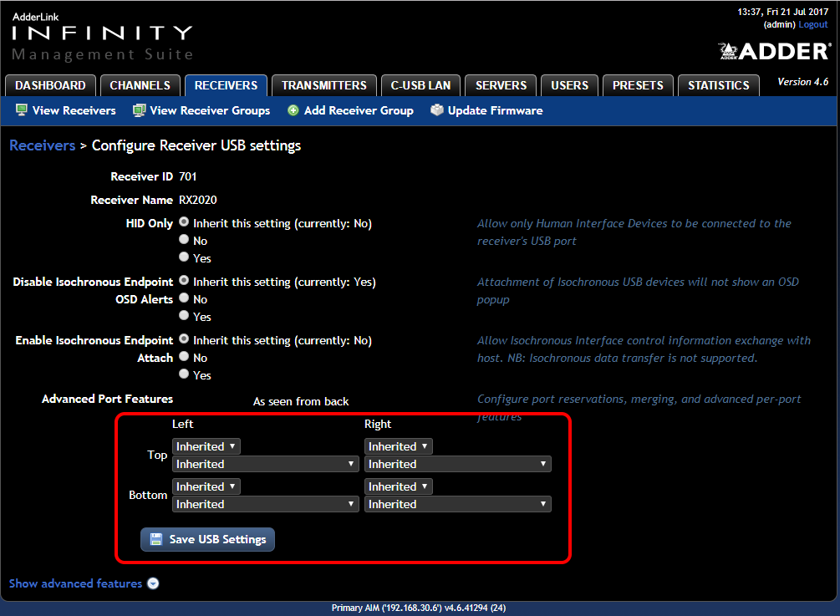The image size is (840, 616).
Task: Set Disable Isochronous Endpoint OSD Alerts to Yes
Action: point(184,315)
